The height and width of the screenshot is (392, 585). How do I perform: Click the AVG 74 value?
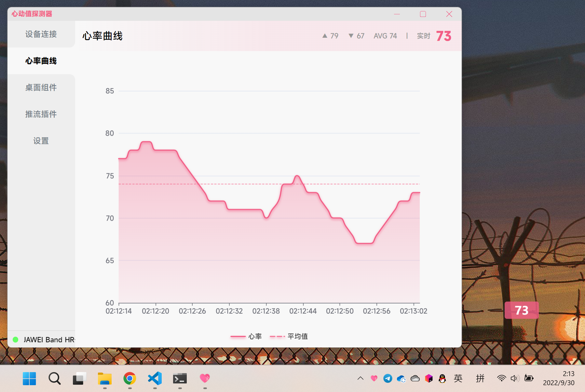click(x=385, y=36)
